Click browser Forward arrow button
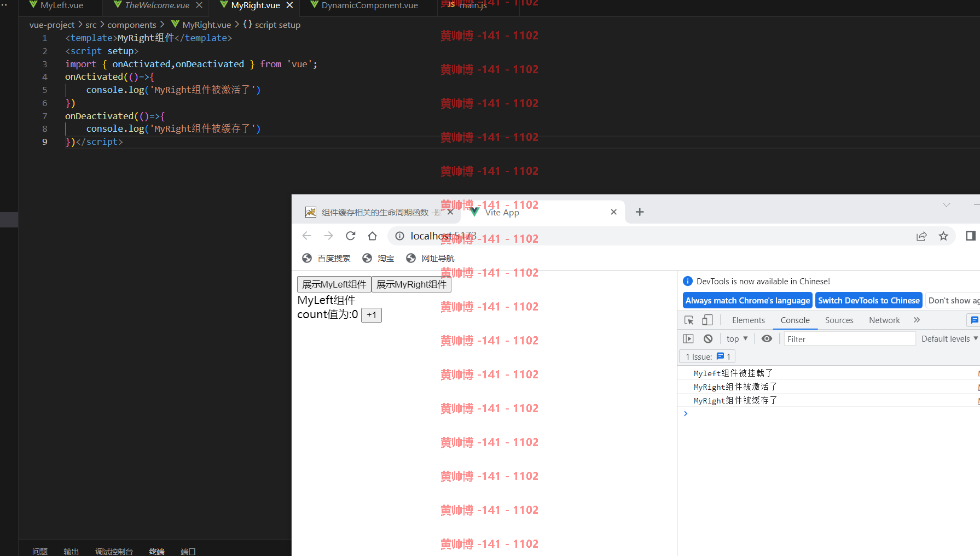 point(328,236)
